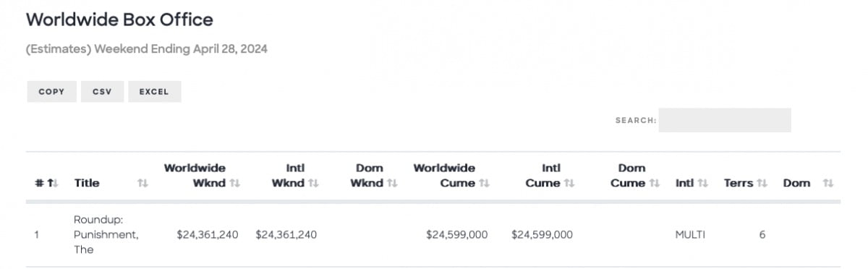Sort by Worldwide Wknd arrows icon
868x269 pixels.
point(234,184)
